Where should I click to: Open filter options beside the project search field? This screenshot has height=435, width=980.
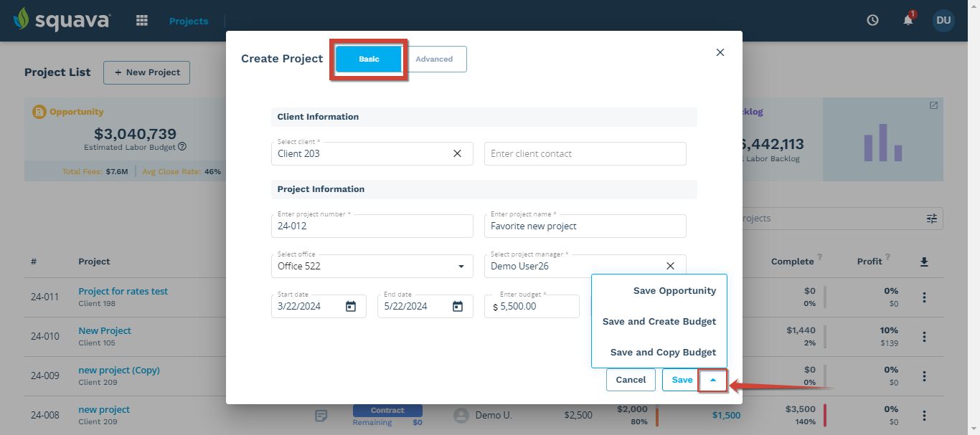(931, 219)
